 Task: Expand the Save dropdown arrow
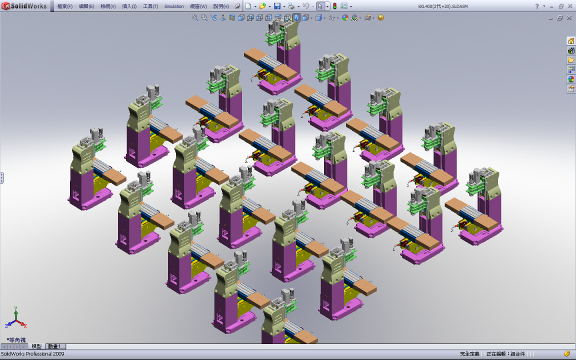click(x=284, y=6)
